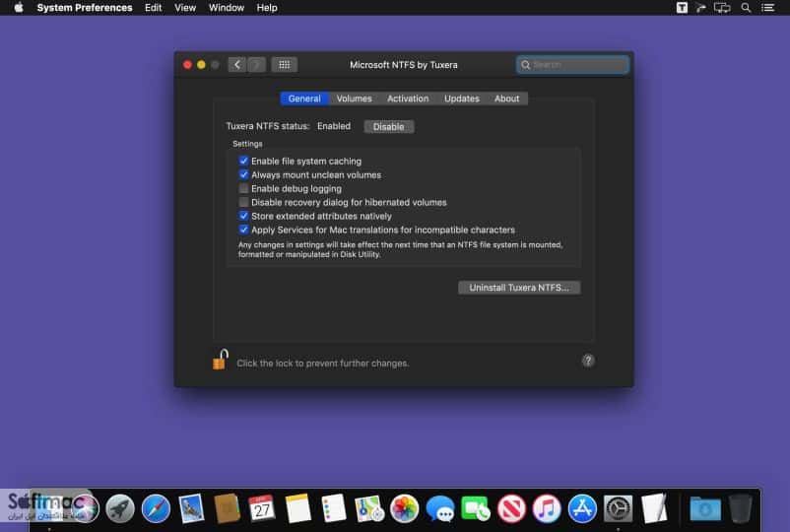Image resolution: width=790 pixels, height=532 pixels.
Task: Open the Tuxera menu bar icon
Action: pyautogui.click(x=682, y=8)
